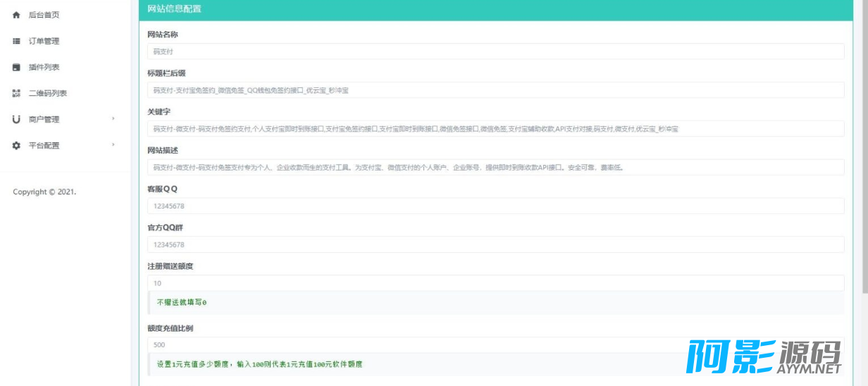
Task: Click the merchant icon beside 商户管理
Action: [16, 119]
